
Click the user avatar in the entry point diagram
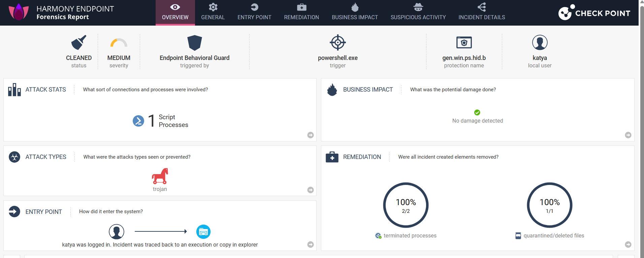coord(117,232)
